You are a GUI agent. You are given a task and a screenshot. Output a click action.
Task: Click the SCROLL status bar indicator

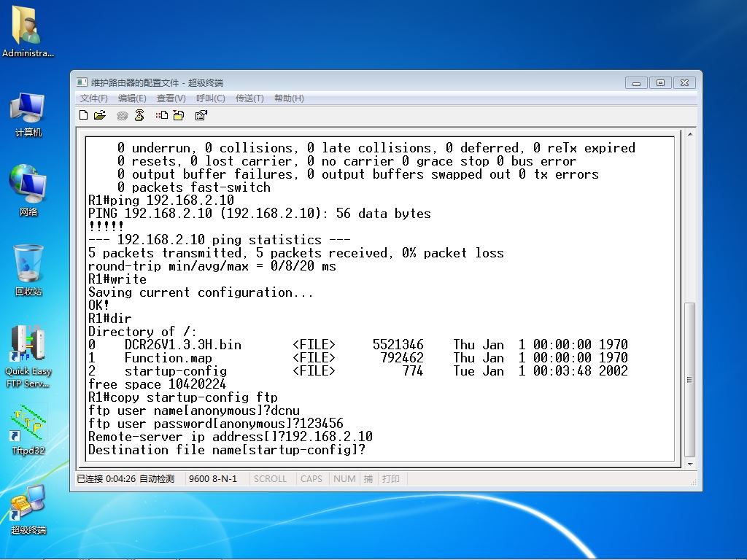[x=270, y=478]
